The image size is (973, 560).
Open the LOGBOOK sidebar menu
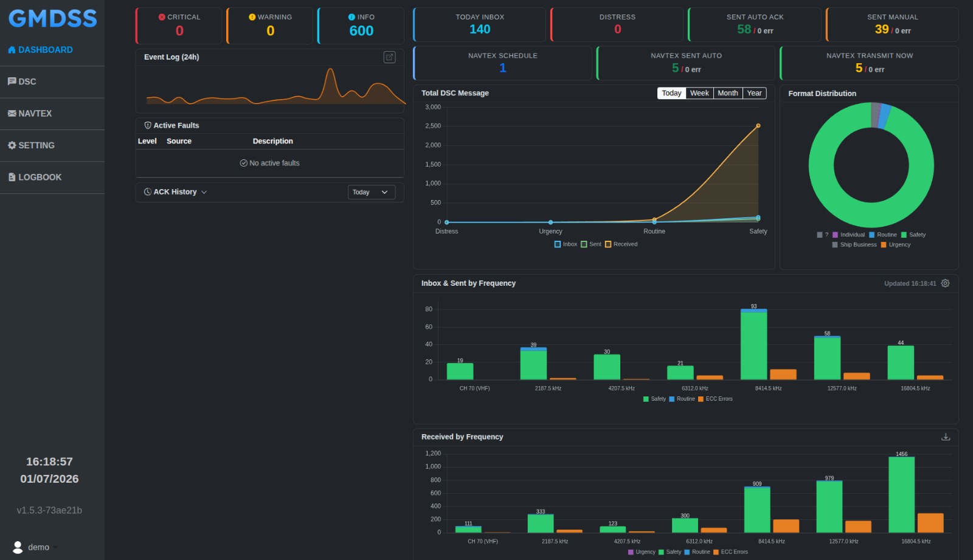(52, 178)
